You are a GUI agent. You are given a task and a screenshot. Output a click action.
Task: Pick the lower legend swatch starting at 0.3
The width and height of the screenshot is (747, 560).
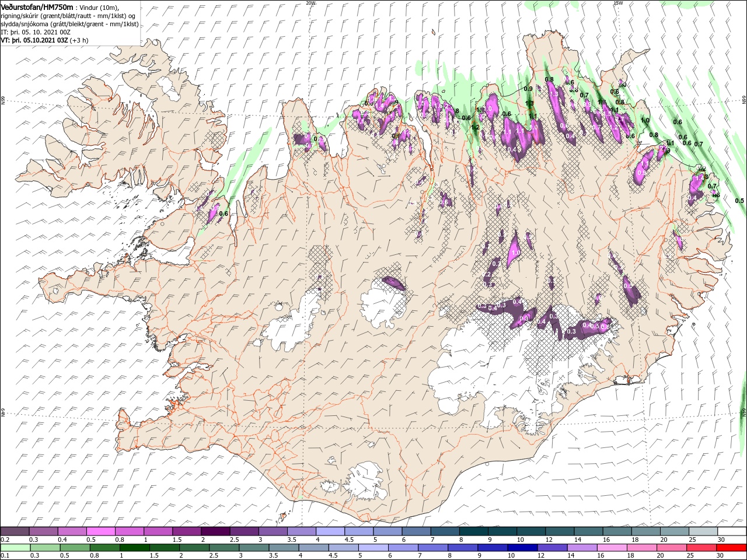click(45, 548)
